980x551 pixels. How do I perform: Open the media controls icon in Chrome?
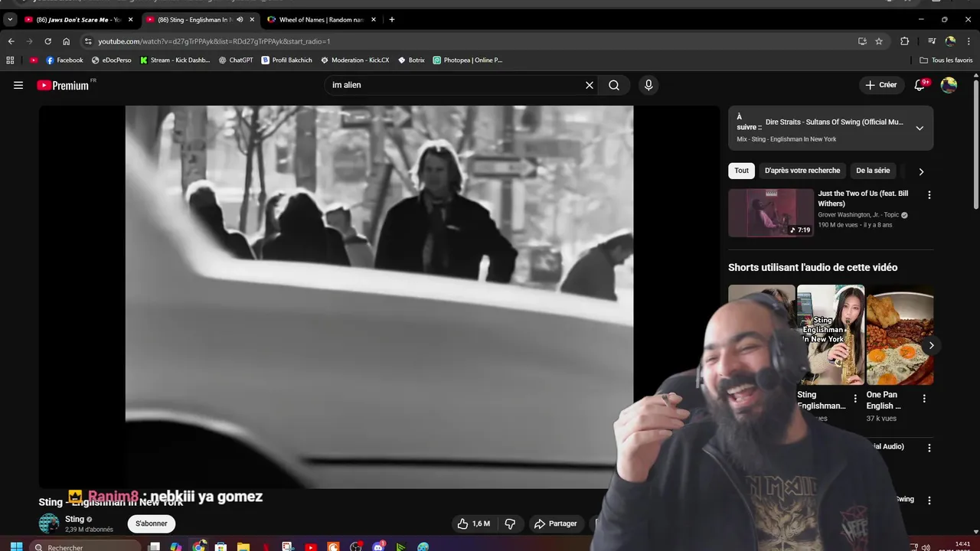[x=932, y=41]
